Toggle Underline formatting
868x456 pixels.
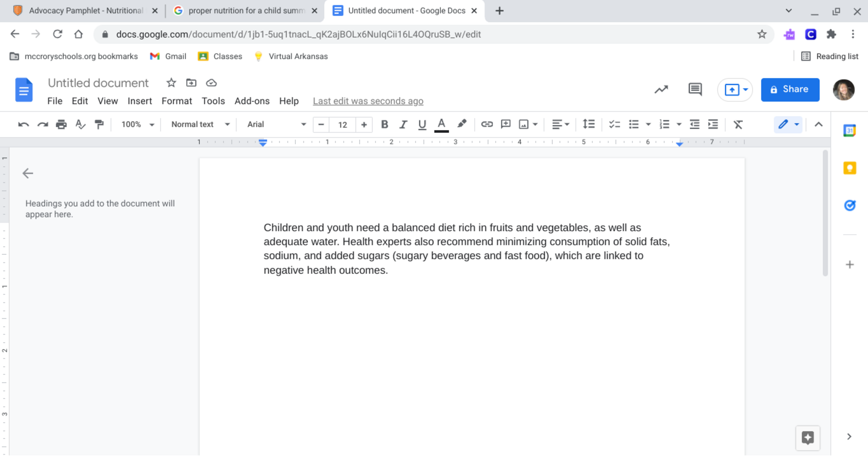click(x=422, y=124)
